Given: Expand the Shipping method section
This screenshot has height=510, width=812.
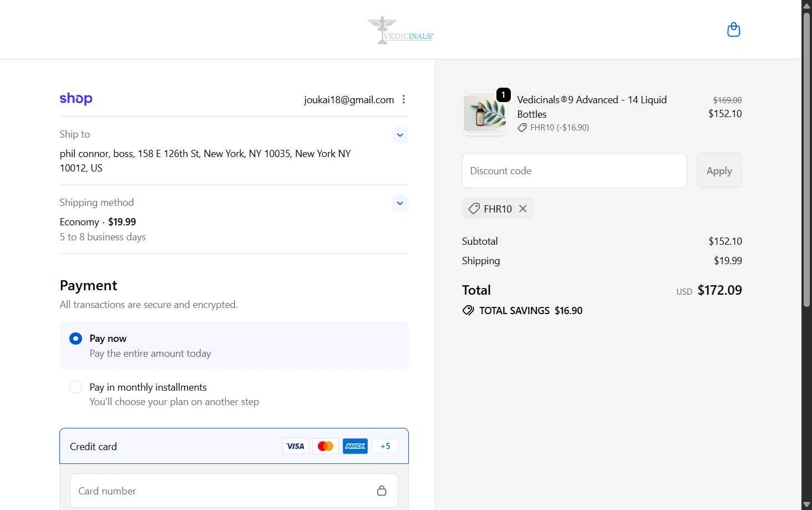Looking at the screenshot, I should click(x=400, y=203).
